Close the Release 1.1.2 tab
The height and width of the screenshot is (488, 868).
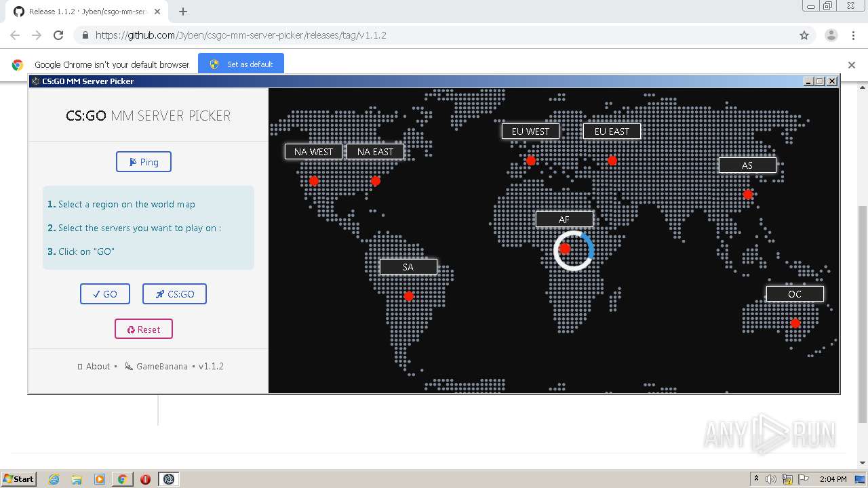[158, 12]
